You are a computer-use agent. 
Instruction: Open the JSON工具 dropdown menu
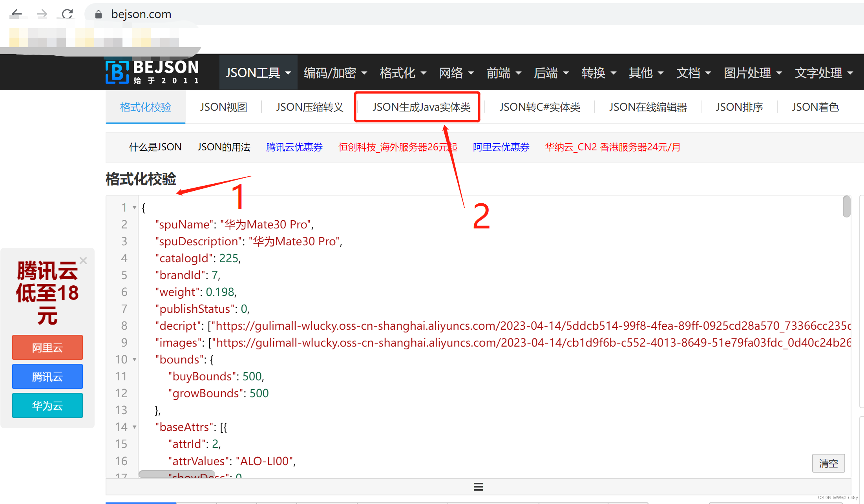point(258,73)
